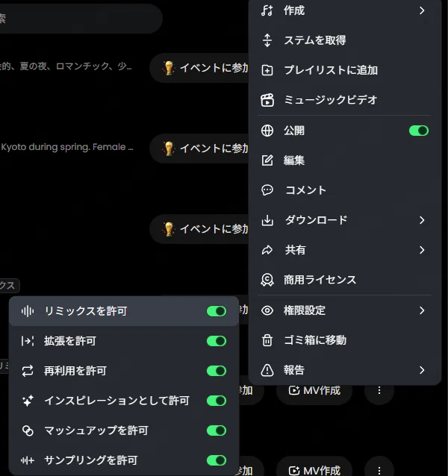Disable the リミックスを許可 toggle
This screenshot has height=476, width=448.
[217, 311]
